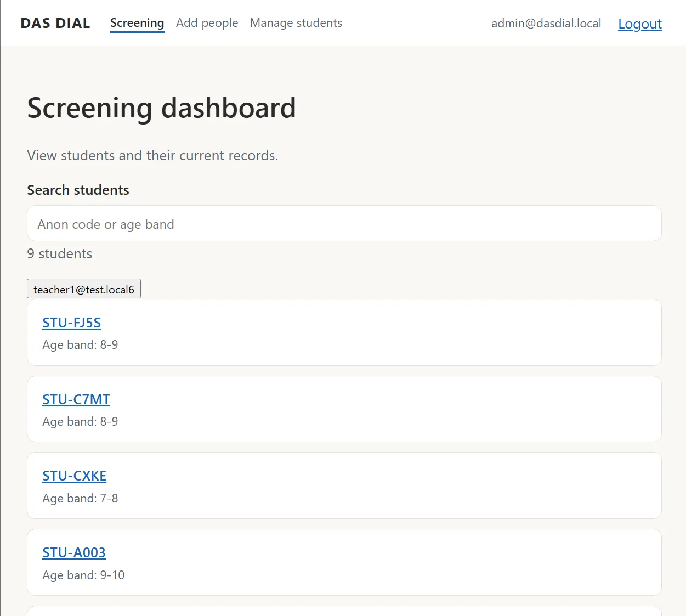Image resolution: width=686 pixels, height=616 pixels.
Task: Click admin@dasdial.local account label
Action: coord(546,23)
